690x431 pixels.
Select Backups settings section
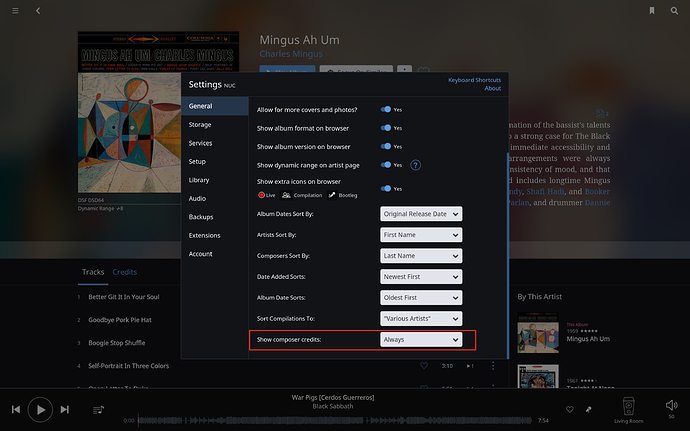[215, 217]
